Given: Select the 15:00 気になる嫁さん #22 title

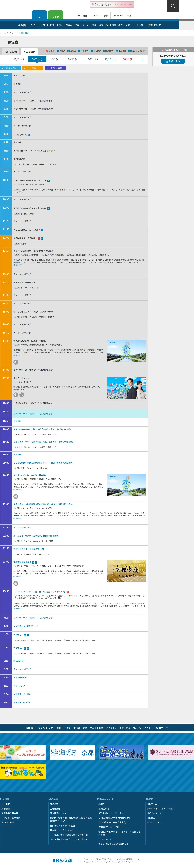Looking at the screenshot, I should pos(34,312).
